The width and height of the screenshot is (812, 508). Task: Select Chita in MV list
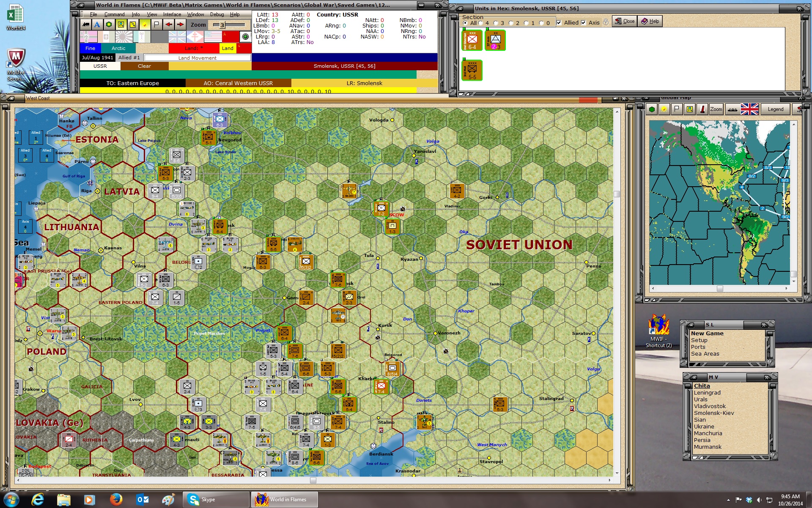point(702,386)
